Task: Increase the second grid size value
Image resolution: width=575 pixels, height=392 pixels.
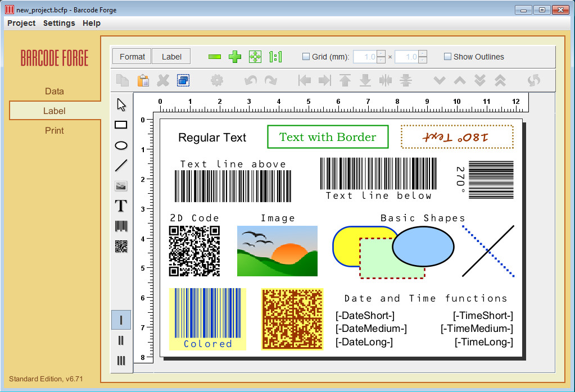Action: coord(423,53)
